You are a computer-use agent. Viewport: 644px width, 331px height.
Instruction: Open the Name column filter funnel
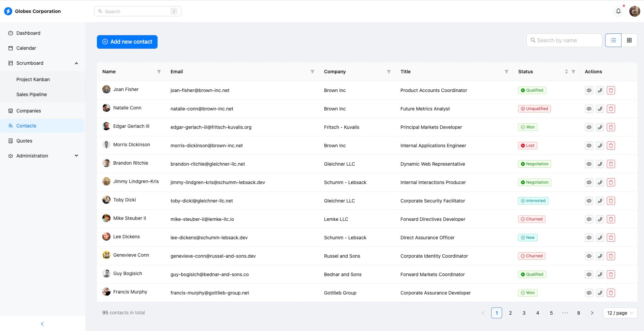(x=159, y=72)
